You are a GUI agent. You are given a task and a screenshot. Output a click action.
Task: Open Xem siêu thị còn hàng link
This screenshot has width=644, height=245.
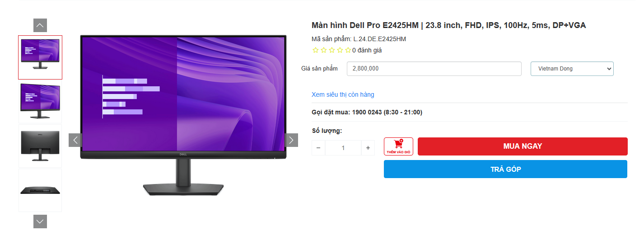(343, 94)
